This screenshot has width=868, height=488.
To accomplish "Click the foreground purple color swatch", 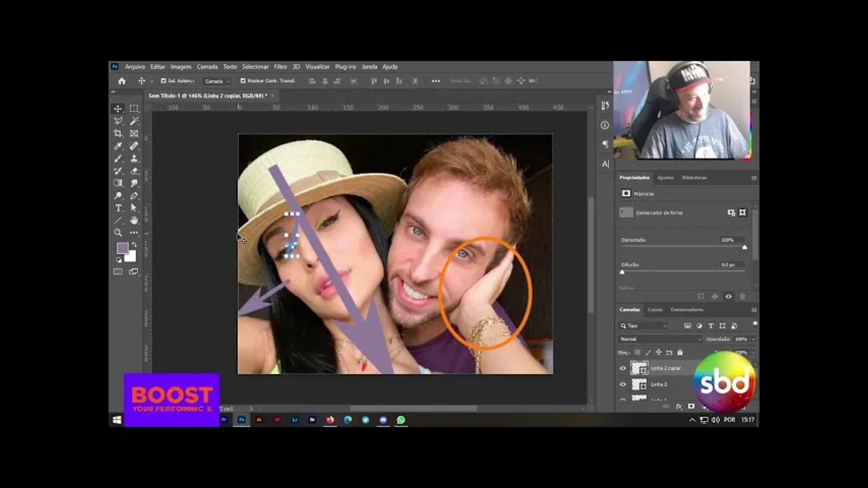I will [122, 249].
